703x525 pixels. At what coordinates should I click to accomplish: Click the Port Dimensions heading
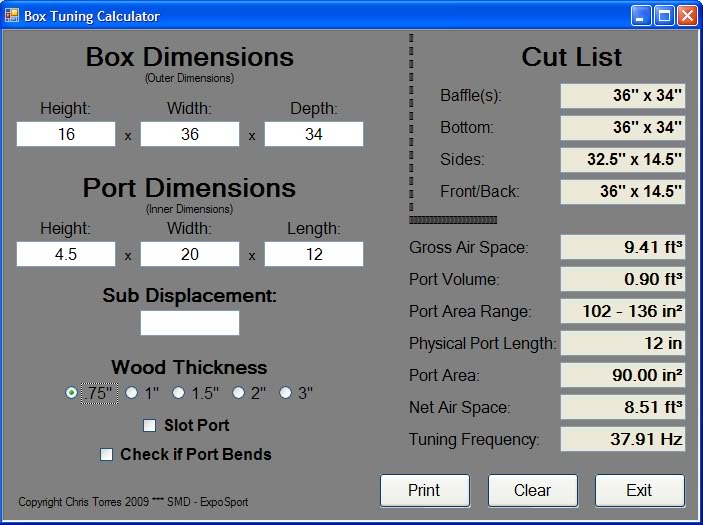(x=189, y=187)
